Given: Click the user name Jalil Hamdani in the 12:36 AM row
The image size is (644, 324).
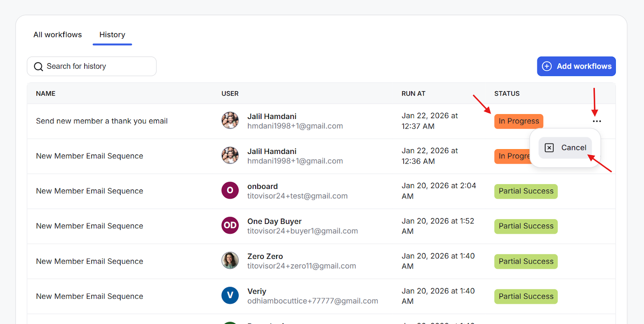Looking at the screenshot, I should (272, 151).
